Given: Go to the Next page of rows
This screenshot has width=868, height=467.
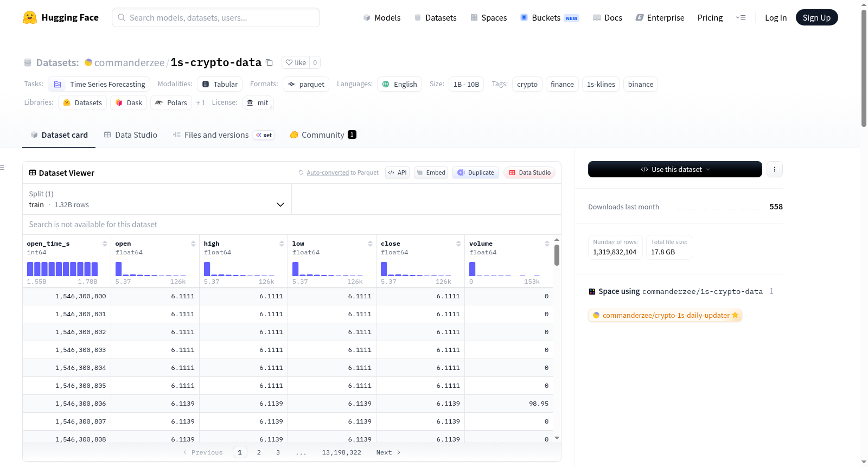Looking at the screenshot, I should tap(388, 452).
